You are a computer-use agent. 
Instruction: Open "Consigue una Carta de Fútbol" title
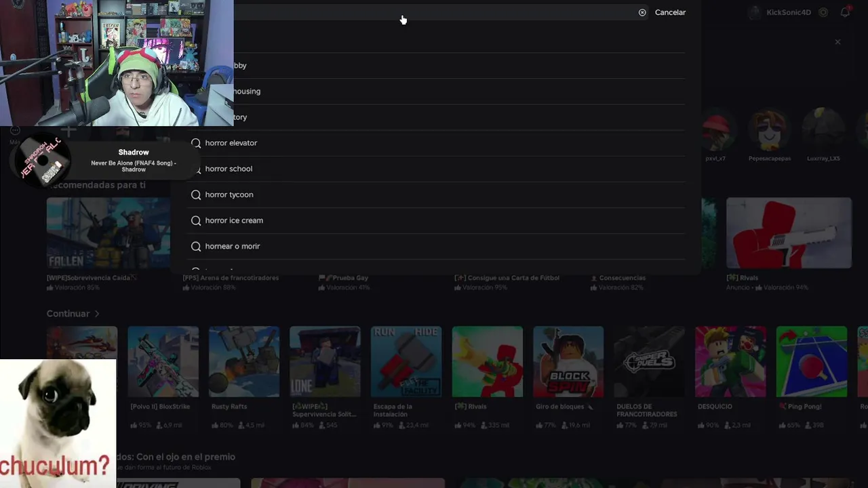[508, 278]
